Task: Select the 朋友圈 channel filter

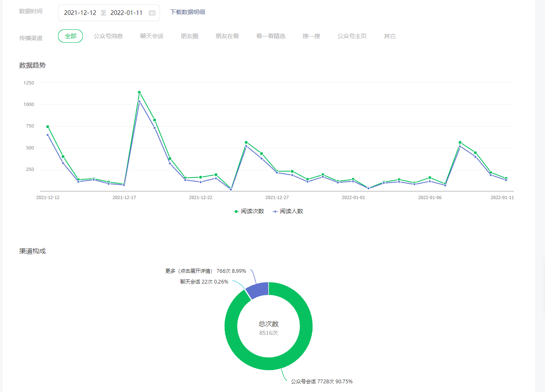Action: [189, 36]
